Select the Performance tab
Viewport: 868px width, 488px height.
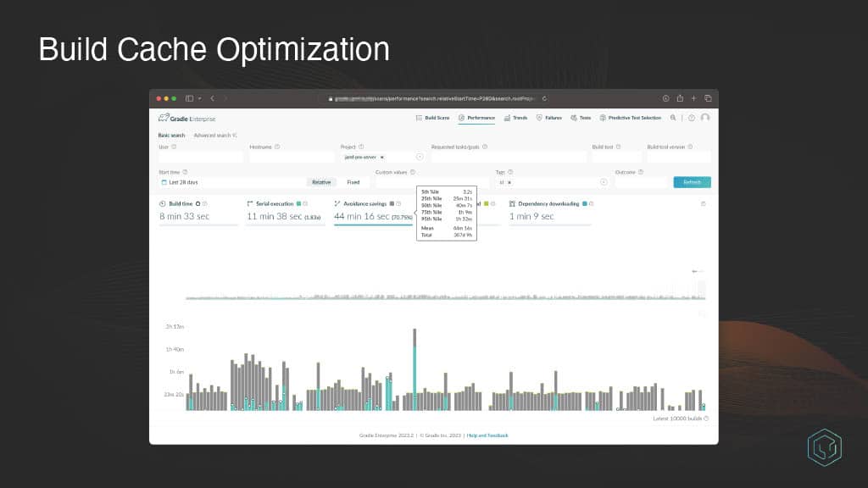pyautogui.click(x=476, y=118)
